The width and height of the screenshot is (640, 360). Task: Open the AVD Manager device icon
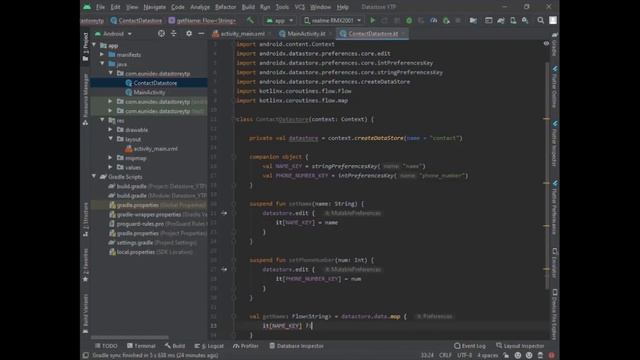513,20
